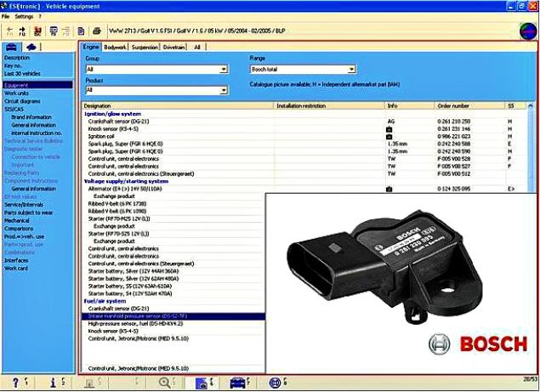
Task: Click the blue car icon F7
Action: 237,383
